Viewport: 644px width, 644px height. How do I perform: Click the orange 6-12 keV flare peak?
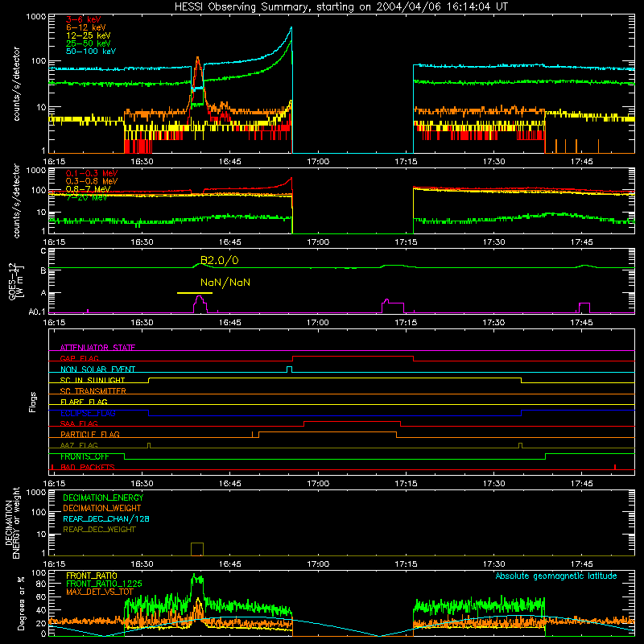197,59
